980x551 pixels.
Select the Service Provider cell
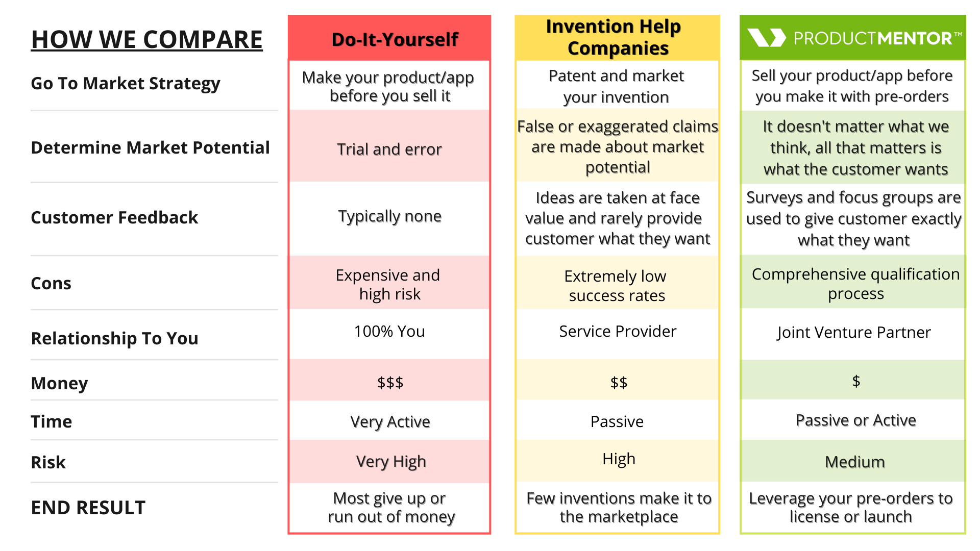click(x=618, y=331)
